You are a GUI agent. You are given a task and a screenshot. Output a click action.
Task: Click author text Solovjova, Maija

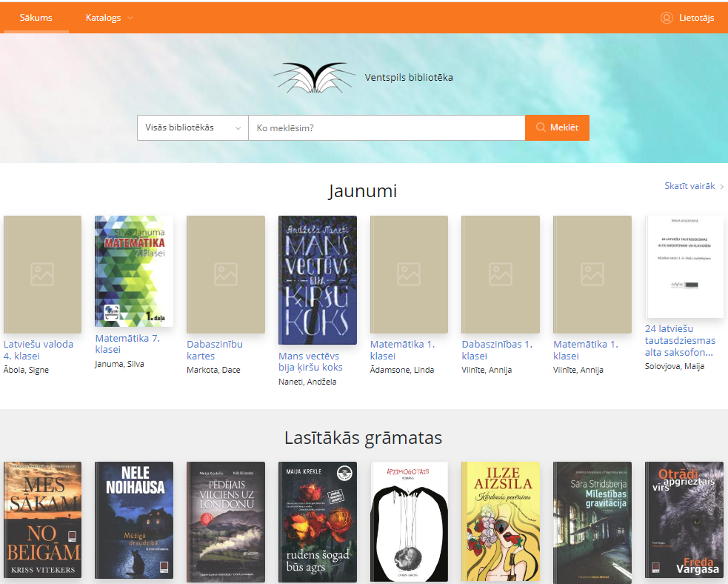coord(675,366)
